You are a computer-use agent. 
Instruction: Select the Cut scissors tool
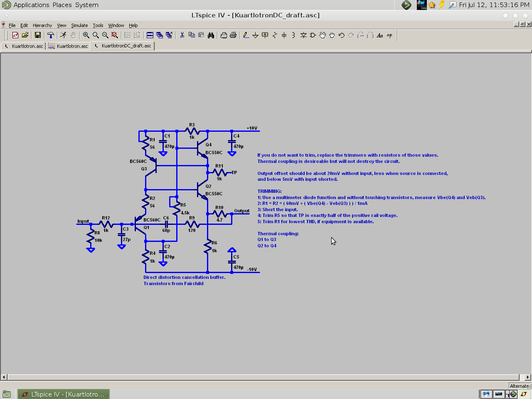[182, 35]
